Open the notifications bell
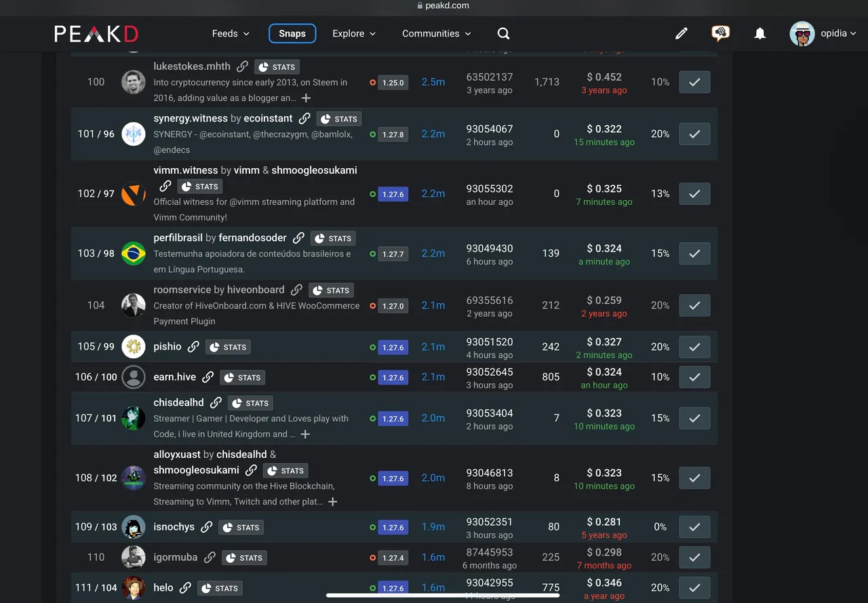This screenshot has width=868, height=603. (760, 33)
